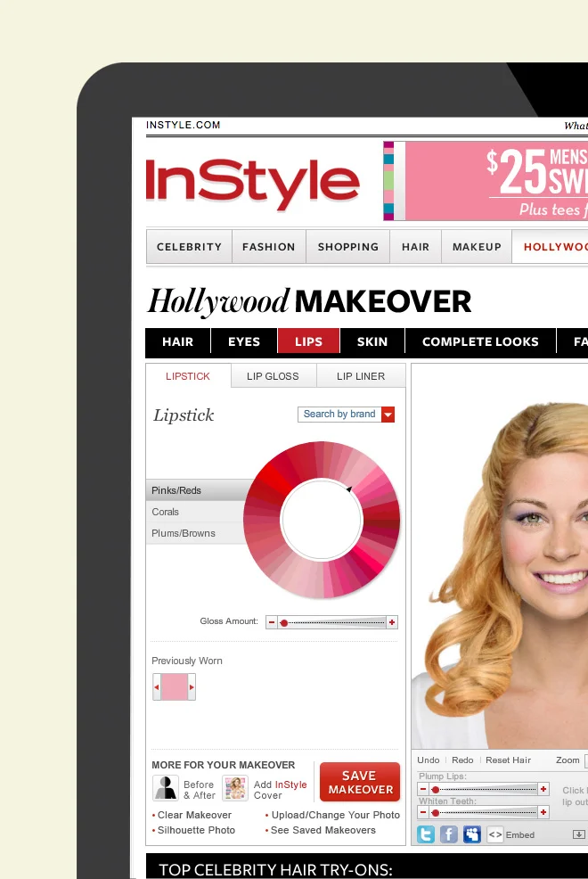Click the Whiten Teeth slider track

click(483, 812)
